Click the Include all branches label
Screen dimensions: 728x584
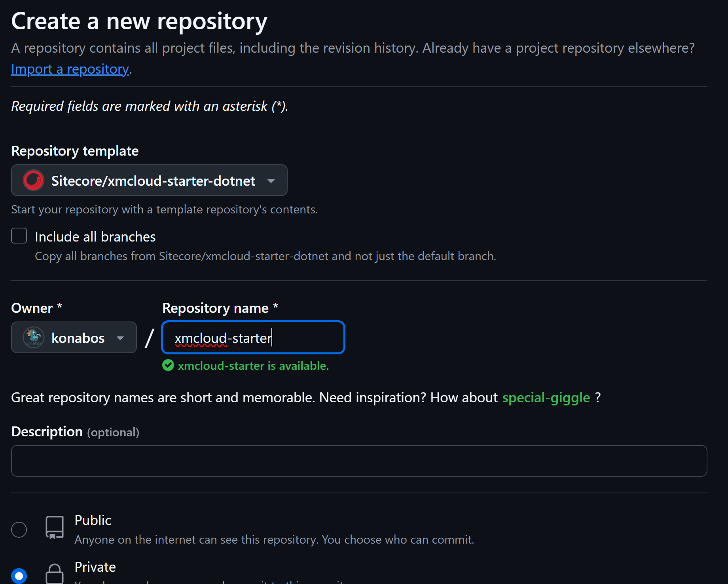(95, 237)
